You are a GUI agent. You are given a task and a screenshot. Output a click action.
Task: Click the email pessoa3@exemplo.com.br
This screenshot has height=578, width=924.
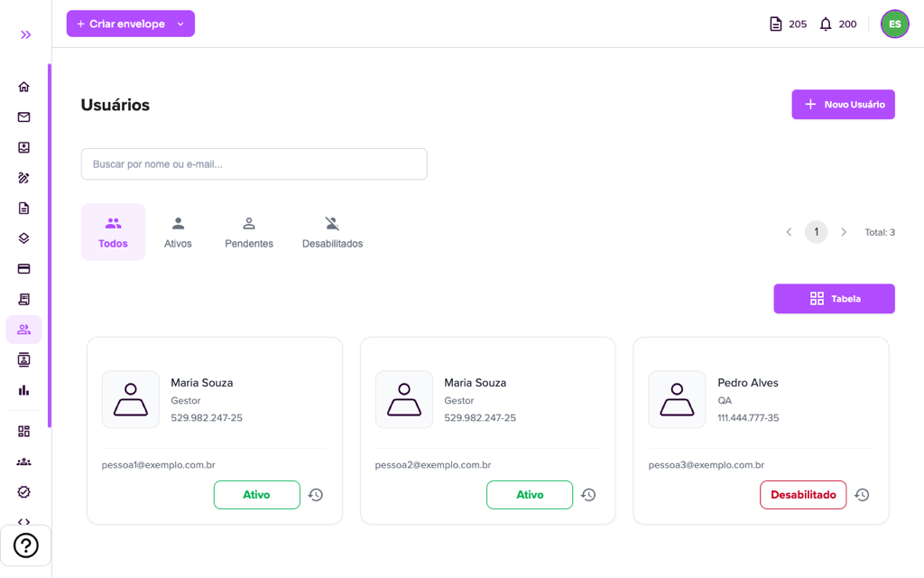[706, 465]
